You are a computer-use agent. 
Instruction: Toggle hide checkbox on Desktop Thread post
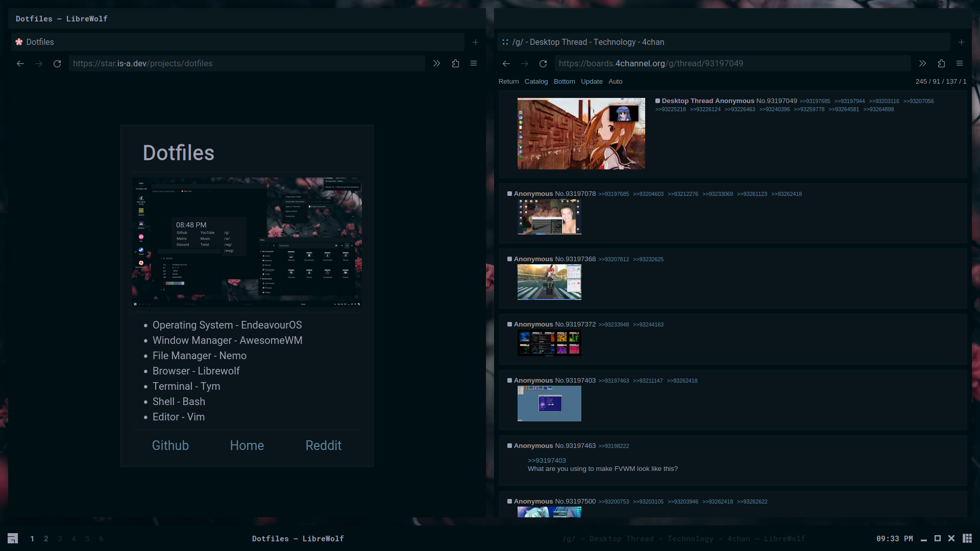coord(657,101)
